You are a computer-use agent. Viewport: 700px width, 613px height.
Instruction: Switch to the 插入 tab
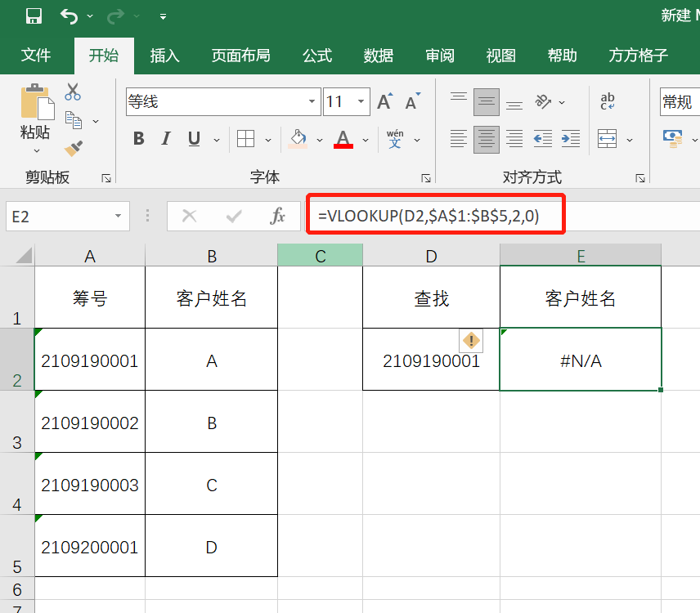(x=164, y=56)
